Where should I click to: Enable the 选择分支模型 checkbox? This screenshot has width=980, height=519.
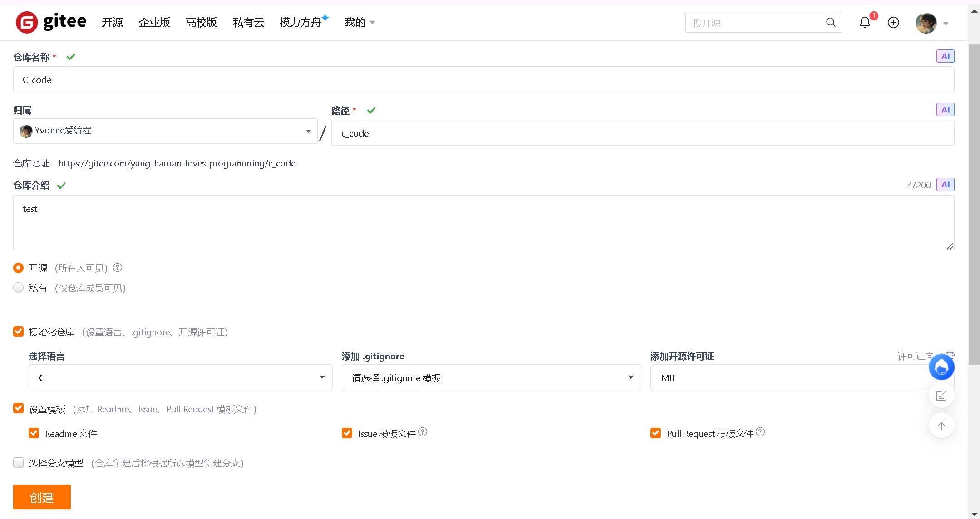(x=19, y=463)
